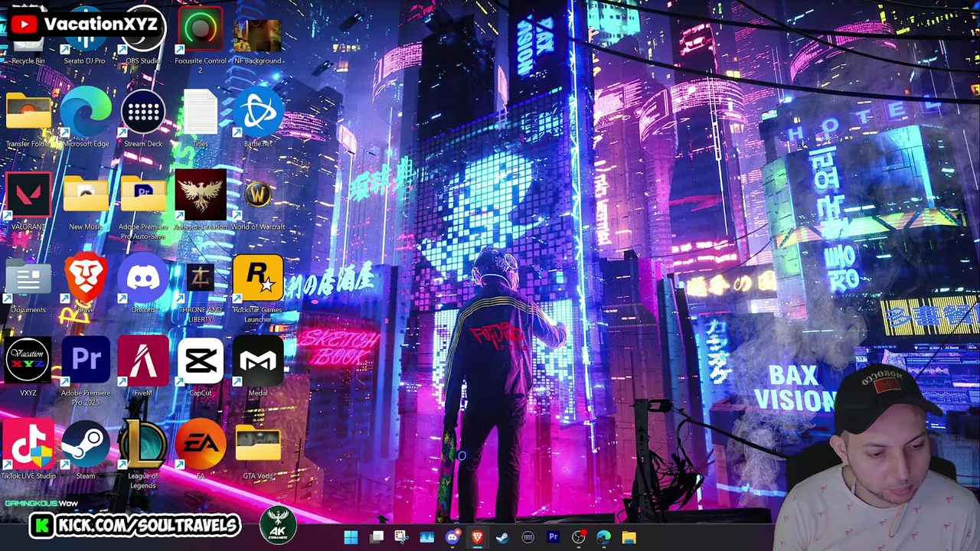
Task: Click the TikTok LIVE Studio shortcut
Action: (x=28, y=450)
